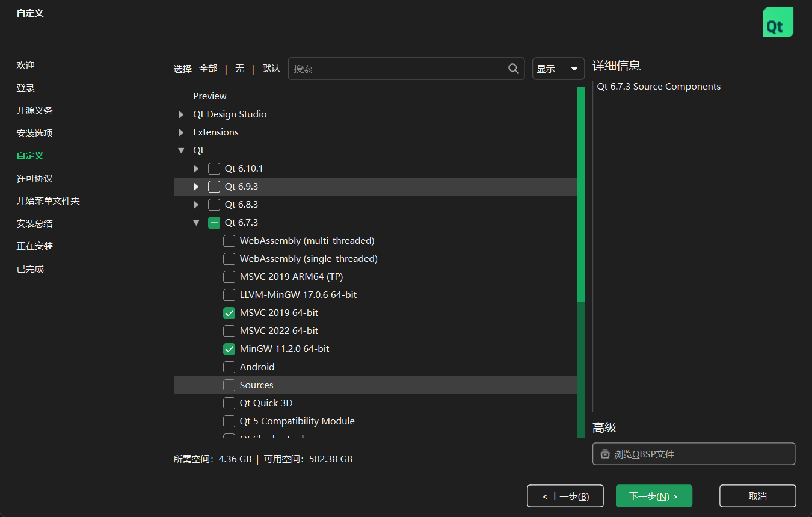Expand the Qt Design Studio node

point(181,114)
